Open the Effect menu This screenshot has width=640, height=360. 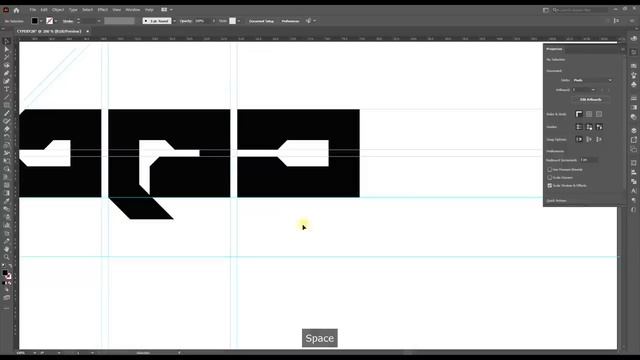pyautogui.click(x=102, y=10)
